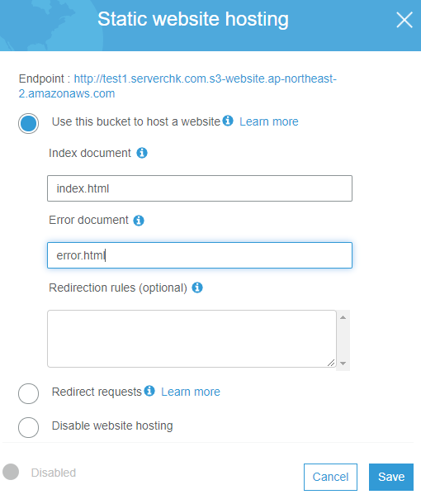
Task: Click info icon beside Error document
Action: pyautogui.click(x=139, y=221)
